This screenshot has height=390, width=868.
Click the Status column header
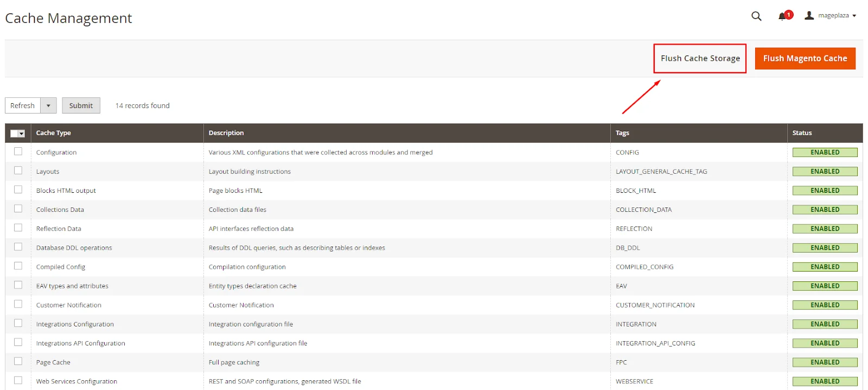coord(802,133)
